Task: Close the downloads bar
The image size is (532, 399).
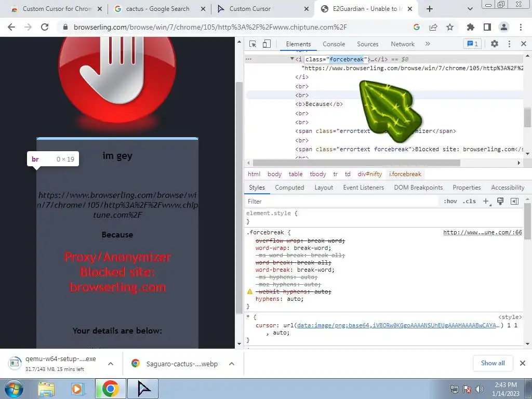Action: point(523,363)
